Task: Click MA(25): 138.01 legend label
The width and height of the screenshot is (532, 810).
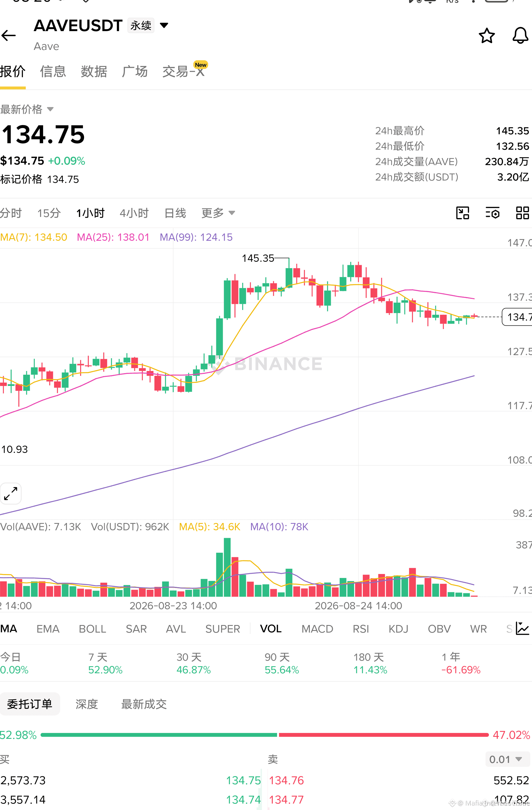Action: coord(113,237)
